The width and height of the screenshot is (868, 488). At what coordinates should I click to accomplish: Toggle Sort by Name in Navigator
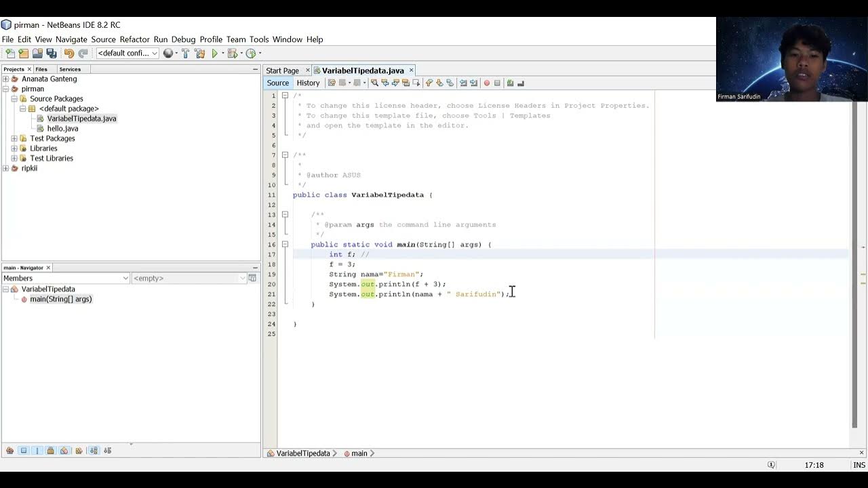(94, 451)
